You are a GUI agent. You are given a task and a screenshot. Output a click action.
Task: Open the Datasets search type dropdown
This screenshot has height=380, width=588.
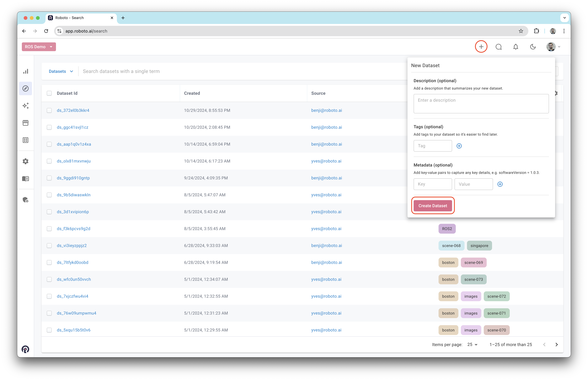tap(61, 71)
